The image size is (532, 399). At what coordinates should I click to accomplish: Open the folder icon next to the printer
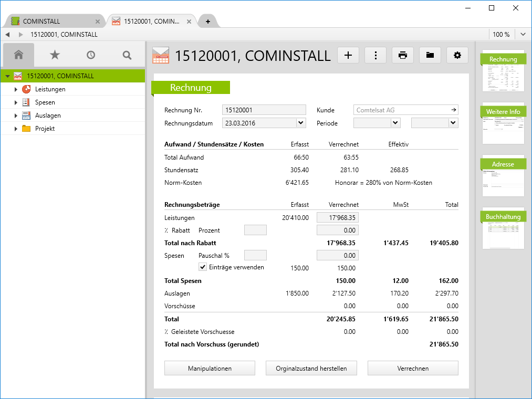(430, 55)
